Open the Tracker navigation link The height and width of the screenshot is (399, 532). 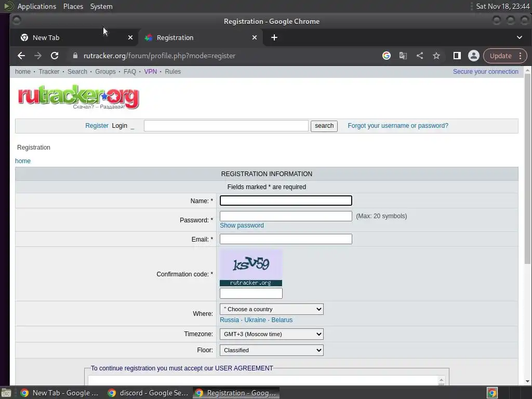click(49, 72)
